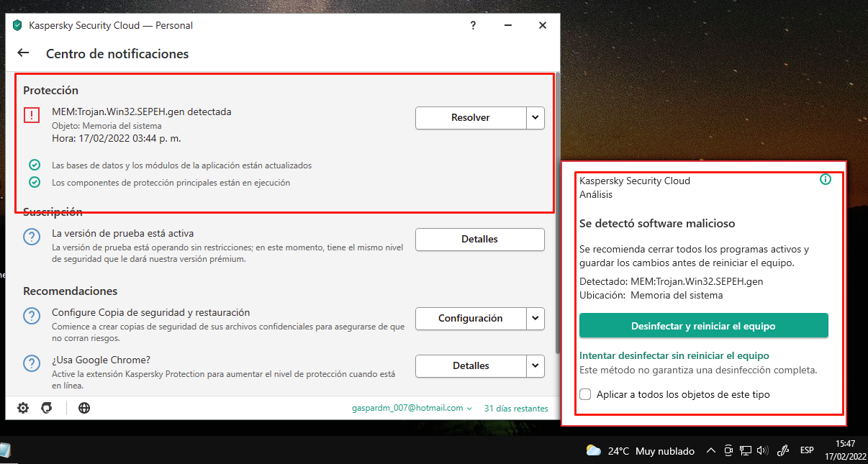Viewport: 868px width, 464px height.
Task: Open help with the question mark title button
Action: [x=473, y=25]
